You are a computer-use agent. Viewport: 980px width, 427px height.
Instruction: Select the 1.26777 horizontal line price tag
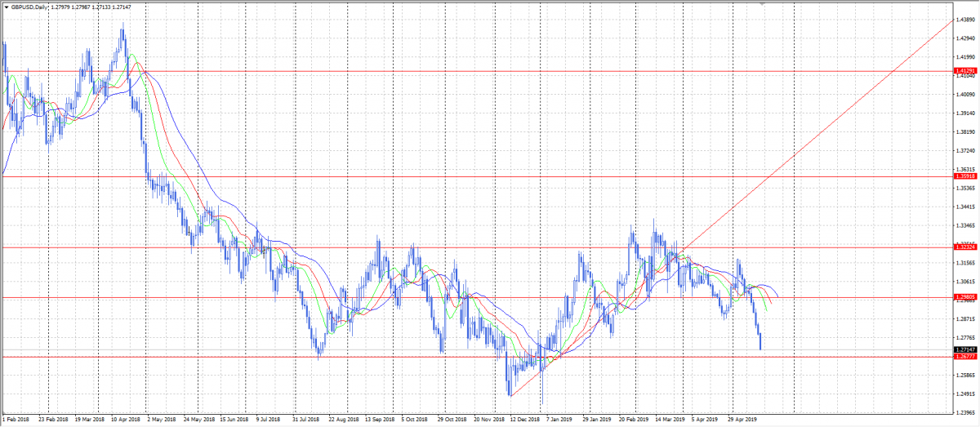(966, 357)
